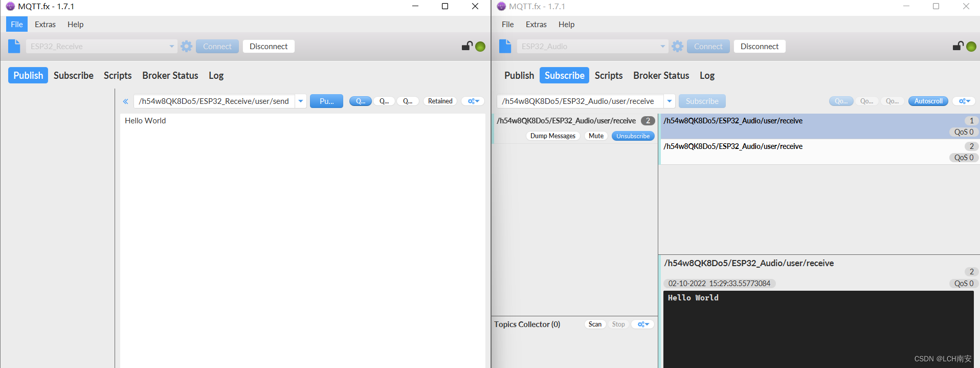
Task: Expand the subscribe topic dropdown arrow
Action: (670, 101)
